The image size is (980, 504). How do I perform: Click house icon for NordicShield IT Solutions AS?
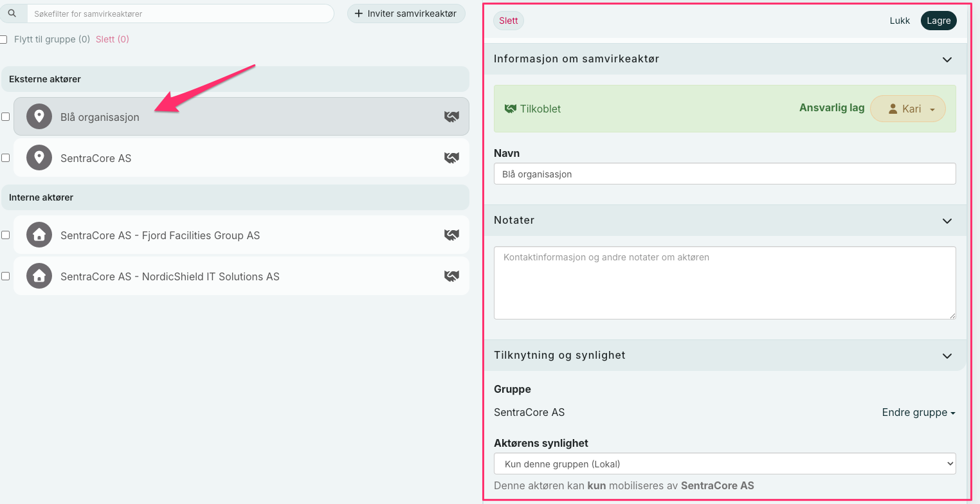click(x=39, y=276)
